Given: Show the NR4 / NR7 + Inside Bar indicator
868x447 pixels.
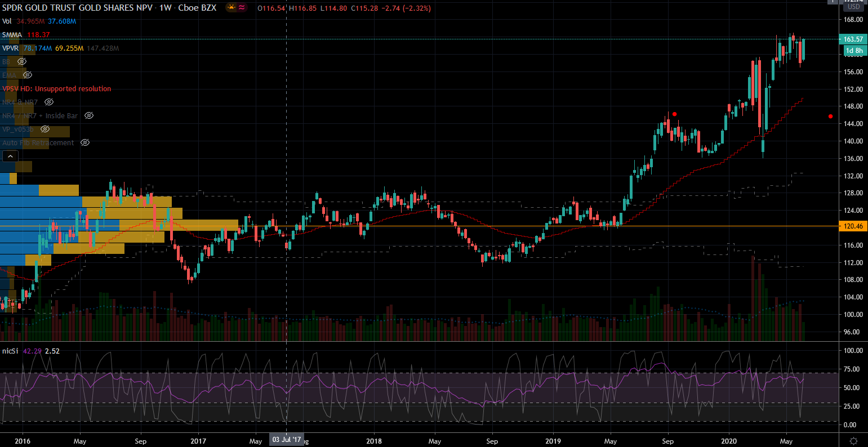Looking at the screenshot, I should tap(88, 115).
